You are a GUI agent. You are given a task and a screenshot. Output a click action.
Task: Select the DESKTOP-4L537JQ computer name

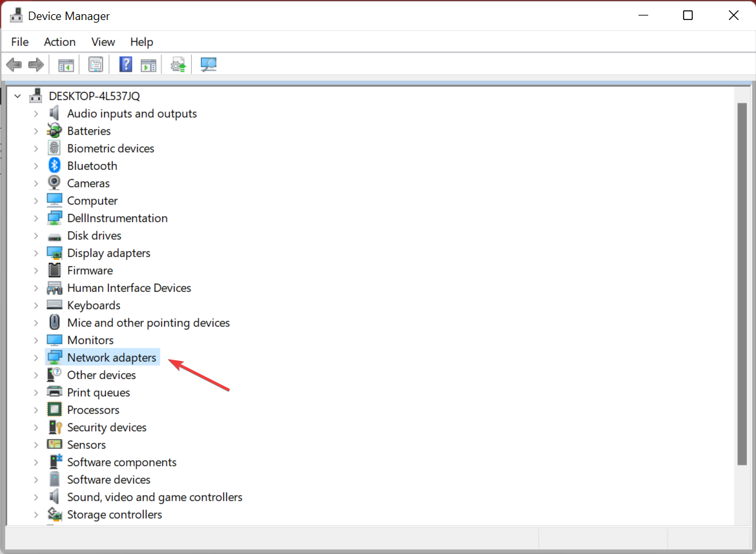click(x=94, y=96)
